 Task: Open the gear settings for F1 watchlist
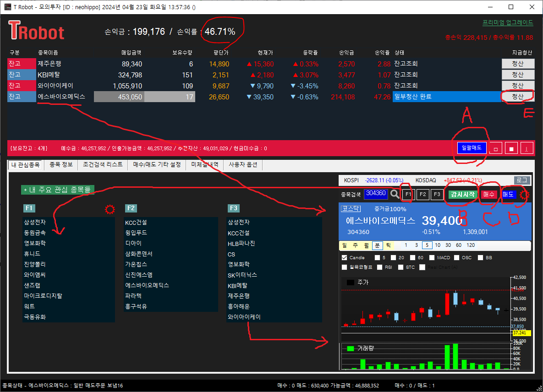(110, 209)
